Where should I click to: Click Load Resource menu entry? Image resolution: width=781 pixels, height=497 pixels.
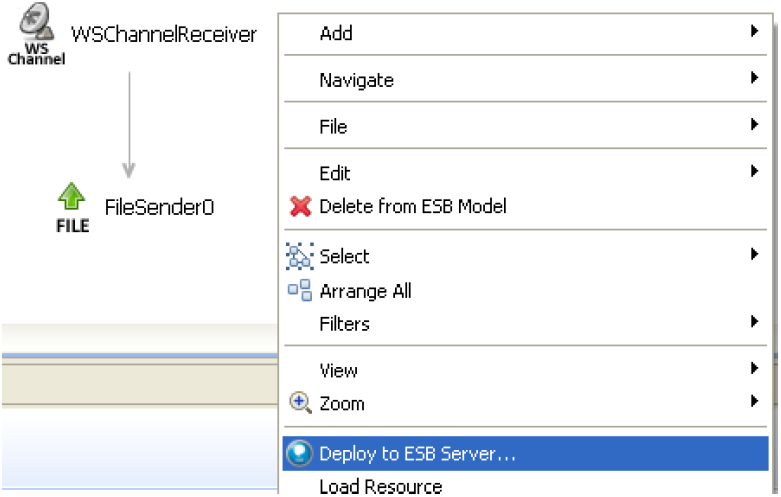(x=380, y=487)
